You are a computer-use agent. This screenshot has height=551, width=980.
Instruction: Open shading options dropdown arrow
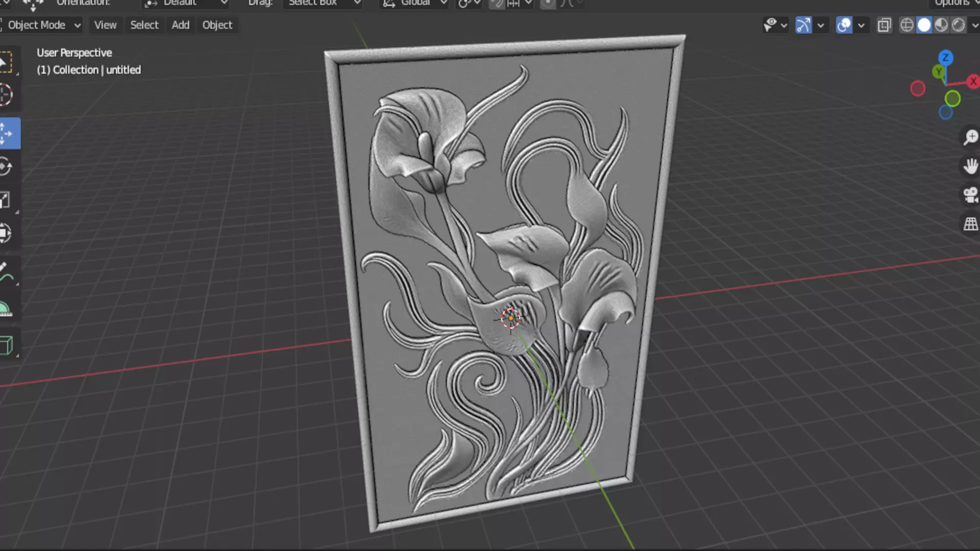(974, 25)
